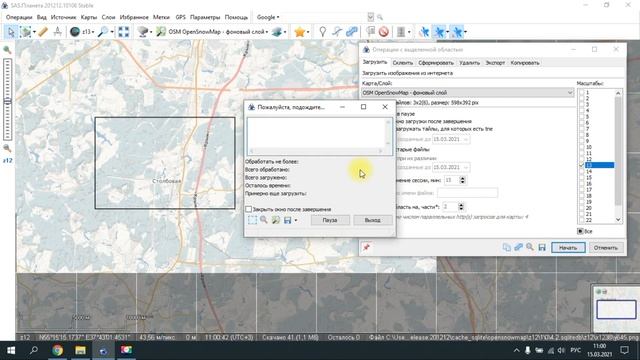640x360 pixels.
Task: Check zoom scale 1 checkbox
Action: click(x=582, y=93)
